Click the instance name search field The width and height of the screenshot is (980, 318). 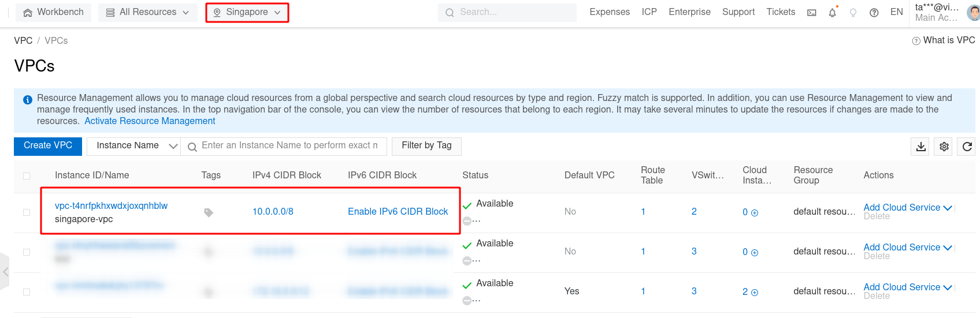(289, 146)
